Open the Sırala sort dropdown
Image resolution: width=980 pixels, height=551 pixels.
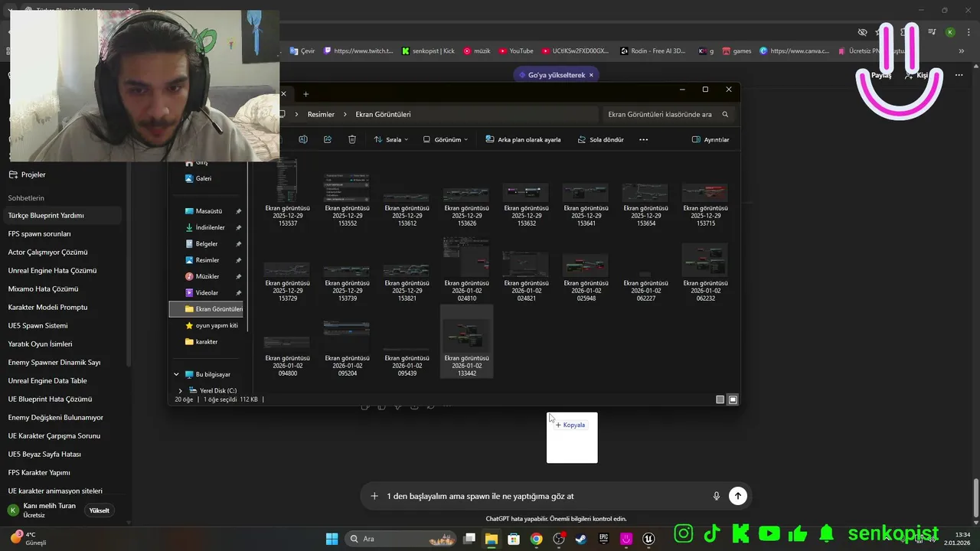point(391,139)
